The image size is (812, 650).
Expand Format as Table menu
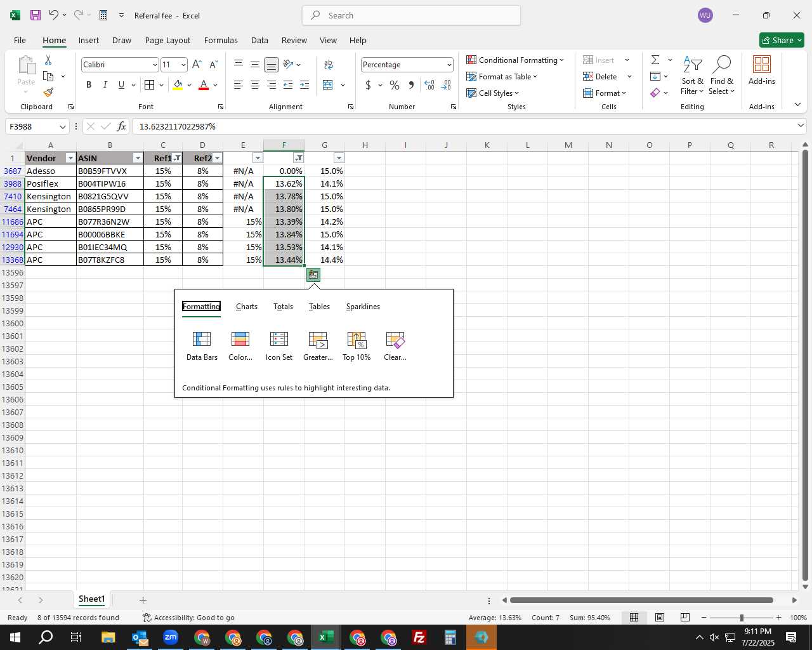[x=502, y=76]
